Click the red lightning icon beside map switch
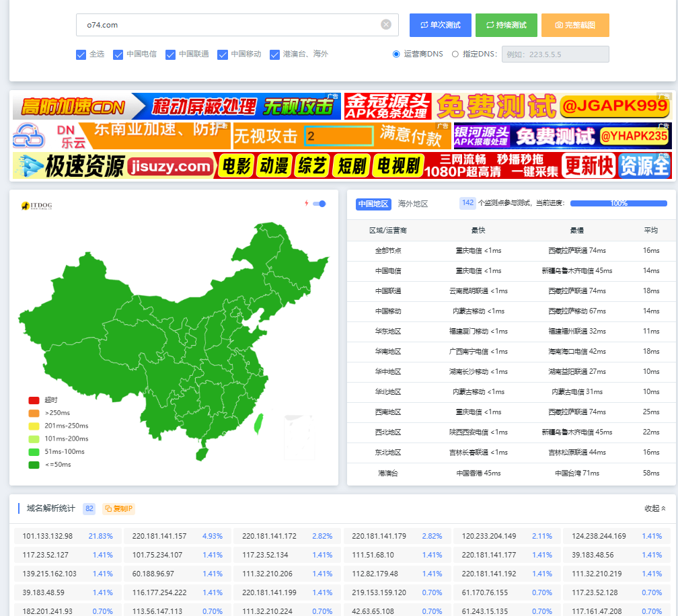This screenshot has height=616, width=678. tap(307, 203)
